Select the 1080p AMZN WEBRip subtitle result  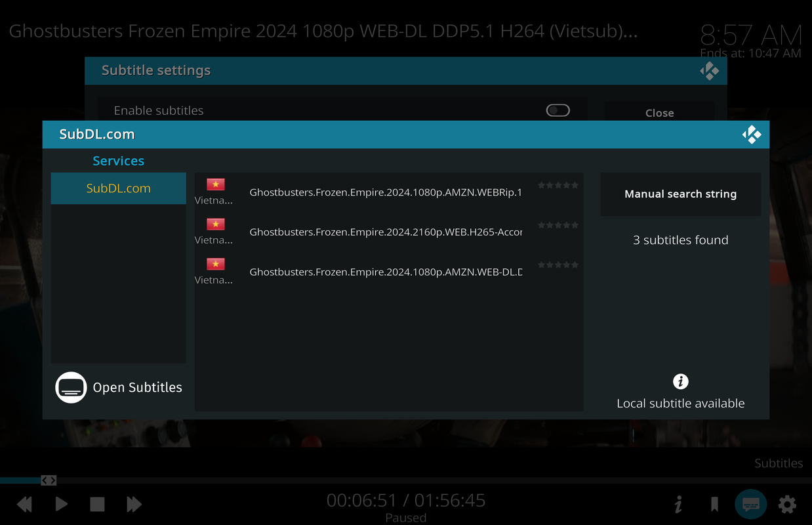[x=388, y=193]
